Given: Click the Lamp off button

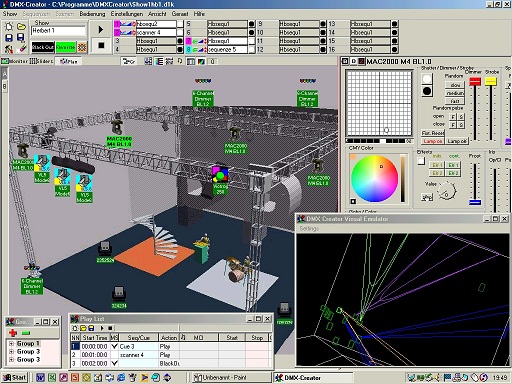Looking at the screenshot, I should pyautogui.click(x=457, y=141).
